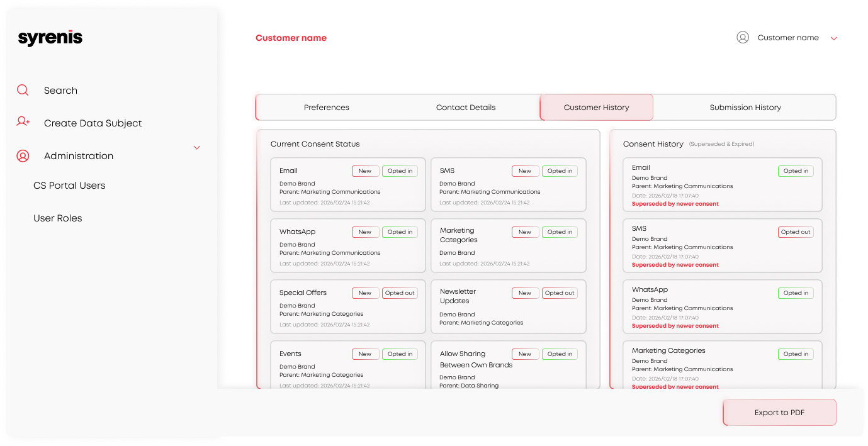The height and width of the screenshot is (446, 868).
Task: Switch to the Submission History tab
Action: pos(745,107)
